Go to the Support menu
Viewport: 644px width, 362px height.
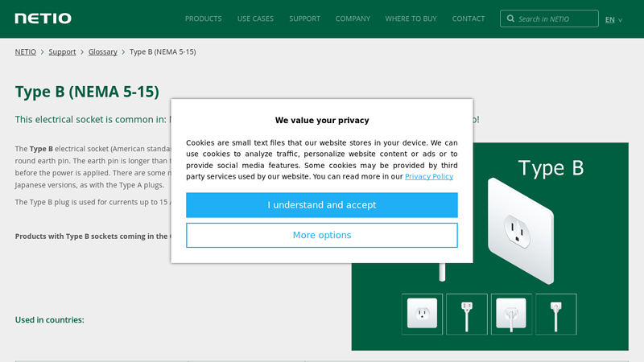(x=304, y=19)
